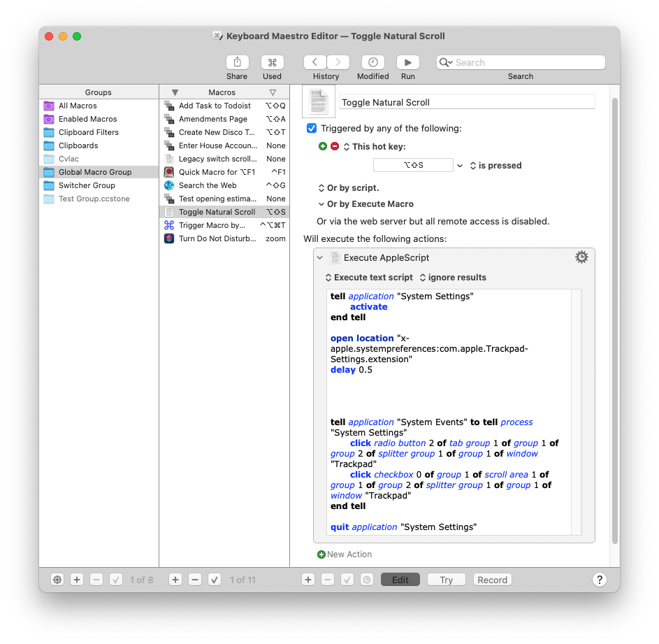Click the green New Action plus icon

click(x=321, y=554)
